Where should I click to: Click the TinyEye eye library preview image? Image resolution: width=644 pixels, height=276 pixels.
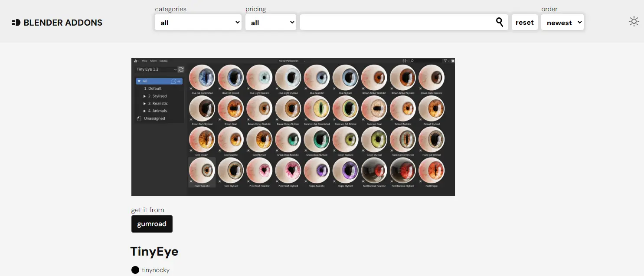click(x=293, y=127)
